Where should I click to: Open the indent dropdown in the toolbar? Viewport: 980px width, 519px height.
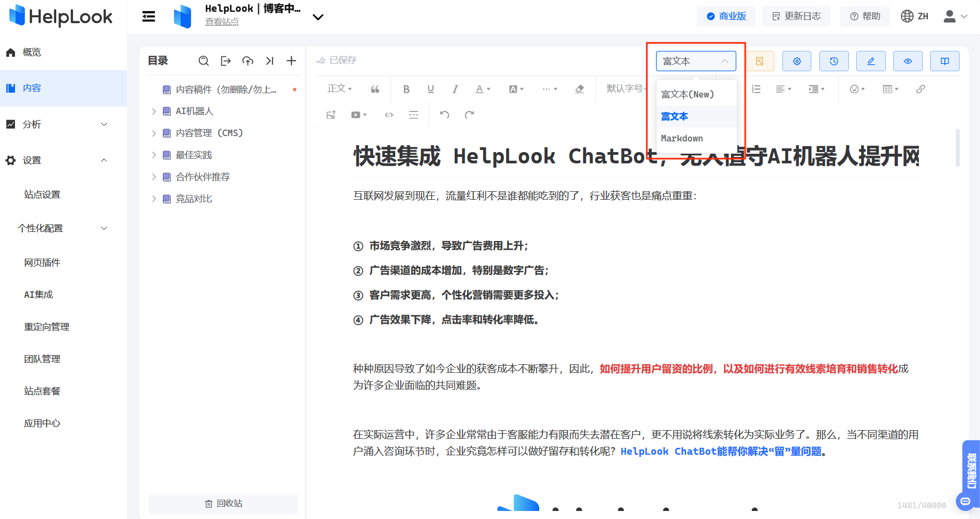[x=817, y=89]
